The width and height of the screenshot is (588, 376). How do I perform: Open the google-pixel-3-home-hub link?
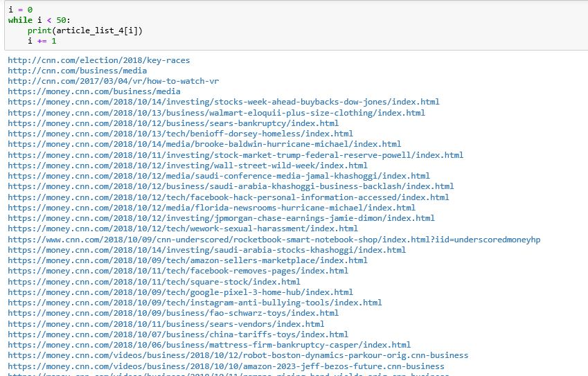tap(180, 292)
